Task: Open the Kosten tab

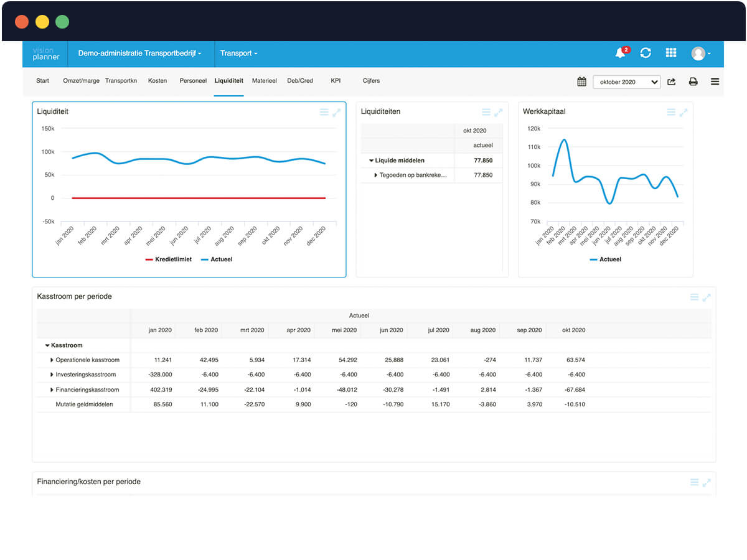Action: tap(157, 81)
